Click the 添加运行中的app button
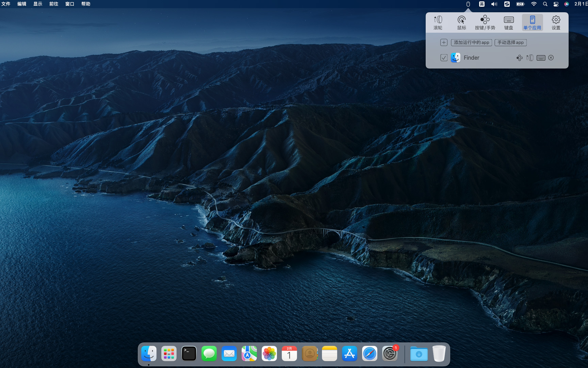This screenshot has width=588, height=368. coord(471,43)
